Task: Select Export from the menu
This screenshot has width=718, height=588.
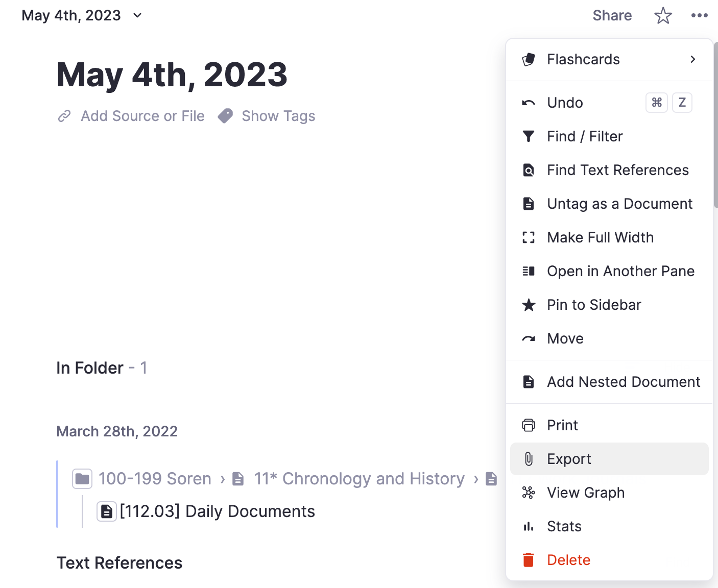Action: [x=569, y=459]
